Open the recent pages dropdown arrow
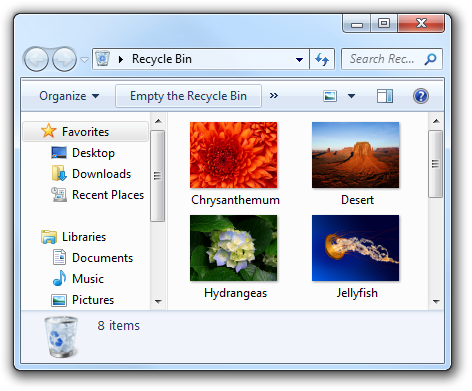The image size is (472, 391). click(85, 60)
